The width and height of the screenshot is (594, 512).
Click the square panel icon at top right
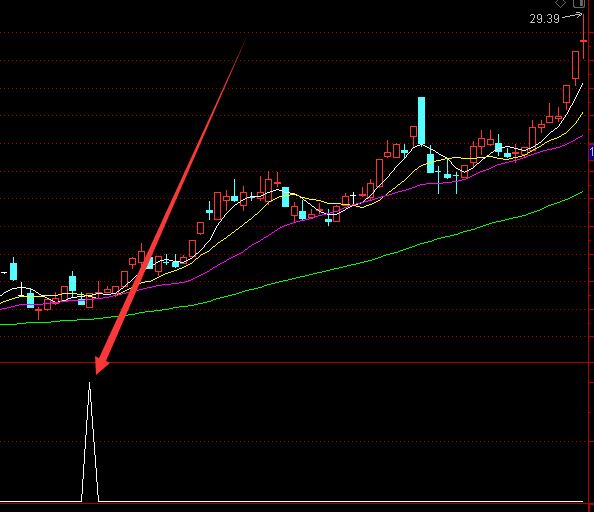click(x=578, y=3)
